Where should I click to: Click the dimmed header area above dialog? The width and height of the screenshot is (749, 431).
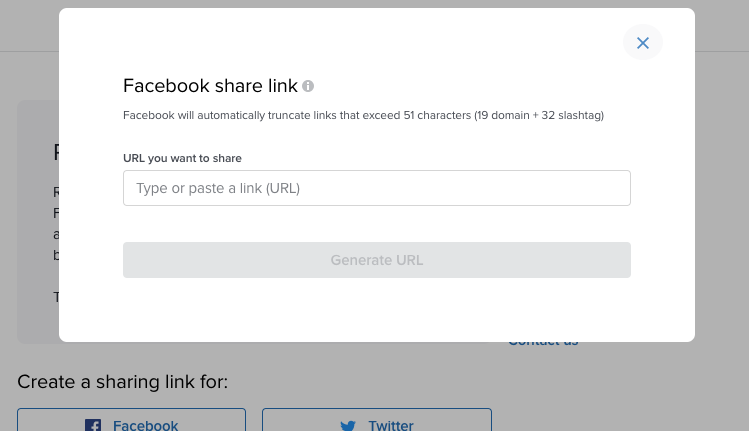[374, 3]
